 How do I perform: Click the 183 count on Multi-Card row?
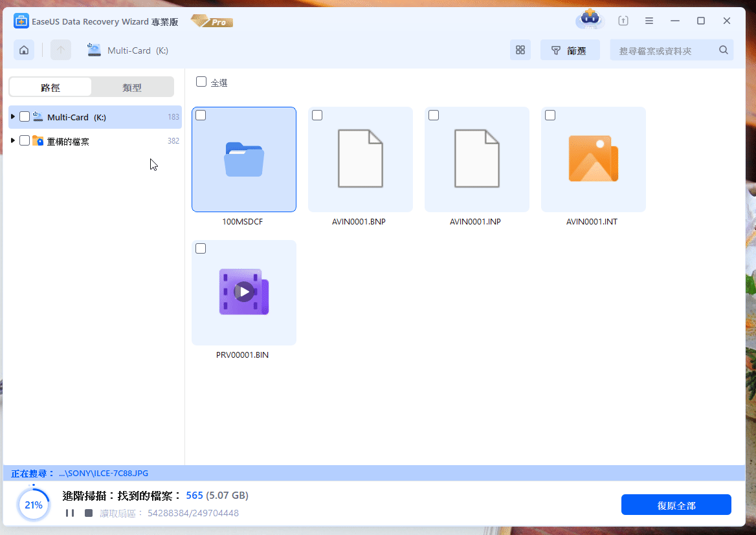click(x=173, y=116)
